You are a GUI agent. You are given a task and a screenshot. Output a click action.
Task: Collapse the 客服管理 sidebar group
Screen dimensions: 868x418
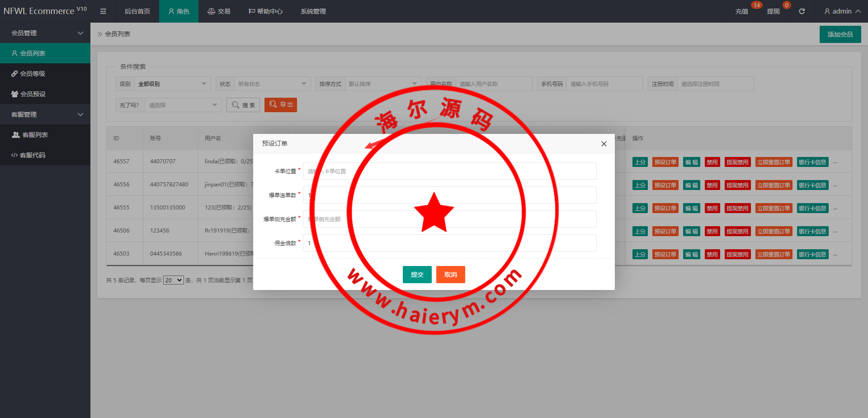click(45, 114)
